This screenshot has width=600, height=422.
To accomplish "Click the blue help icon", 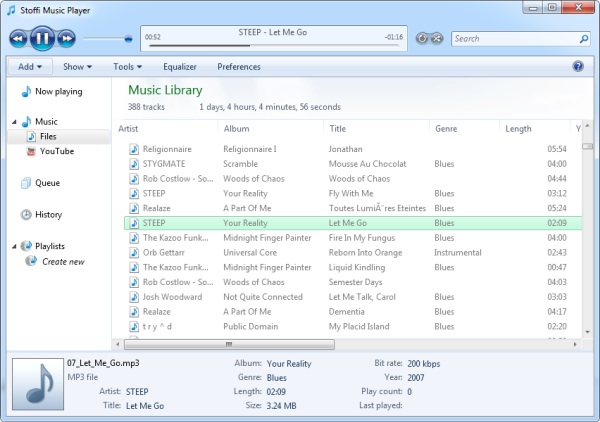I will click(x=578, y=66).
